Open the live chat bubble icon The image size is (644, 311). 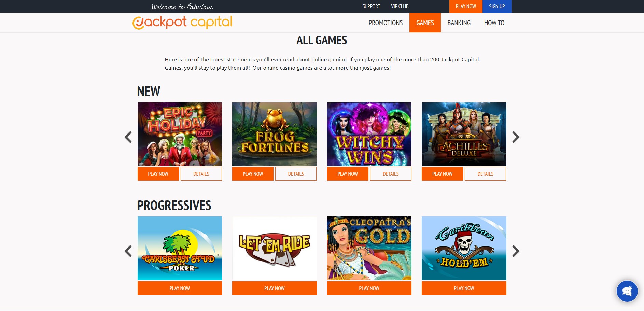click(627, 291)
